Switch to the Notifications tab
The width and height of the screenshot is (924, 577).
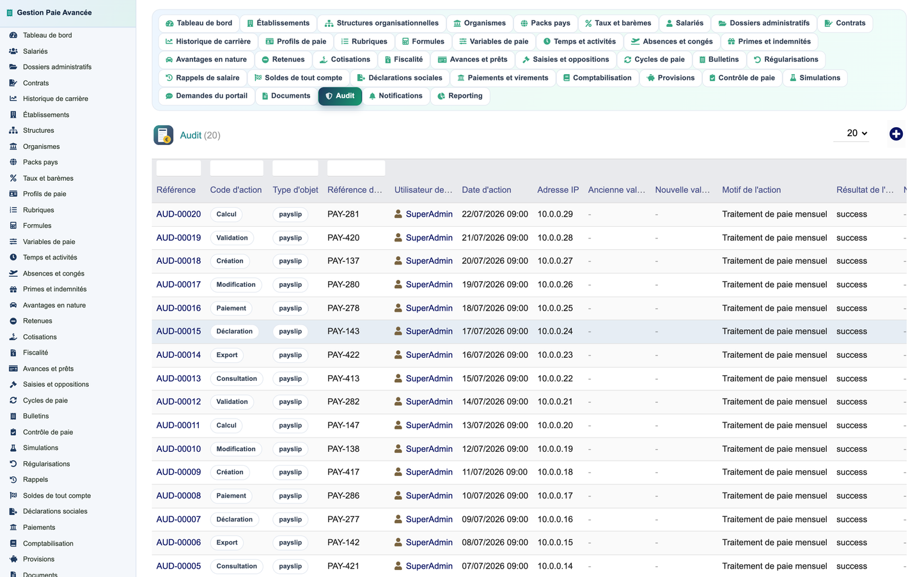point(395,96)
